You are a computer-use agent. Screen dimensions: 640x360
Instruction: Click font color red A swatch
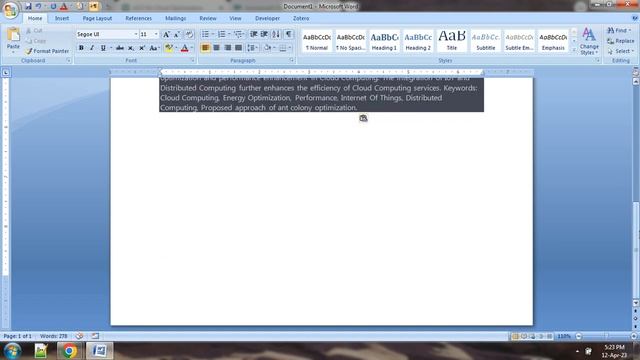click(x=184, y=48)
